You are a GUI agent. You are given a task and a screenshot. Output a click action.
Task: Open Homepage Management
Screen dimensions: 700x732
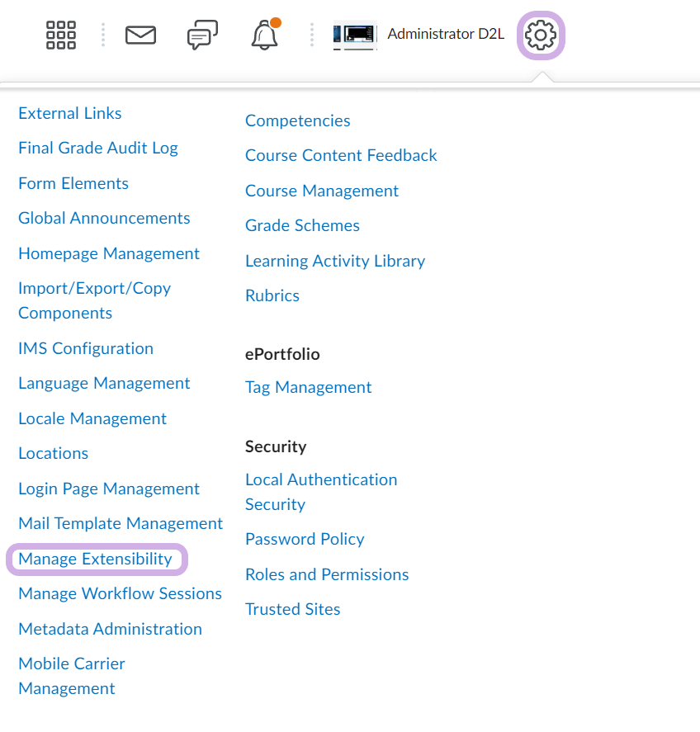(x=109, y=253)
